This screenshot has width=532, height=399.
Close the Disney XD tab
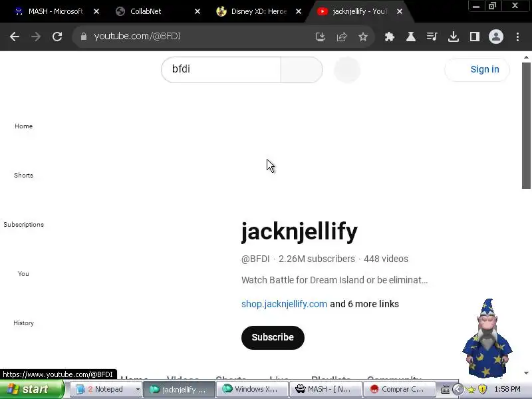pyautogui.click(x=299, y=11)
